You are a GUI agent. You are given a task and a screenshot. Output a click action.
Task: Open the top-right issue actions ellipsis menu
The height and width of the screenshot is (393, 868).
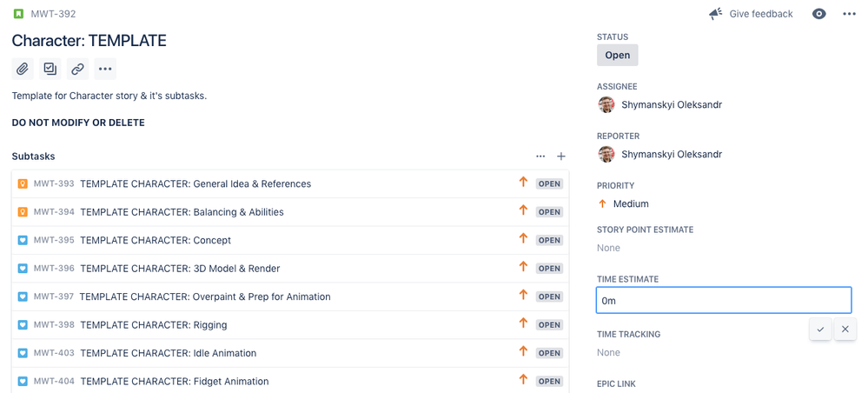[x=849, y=14]
